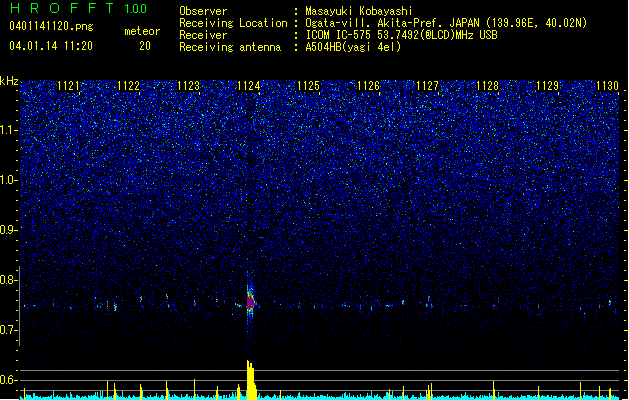Click the 1127 time axis label
629x400 pixels.
428,85
